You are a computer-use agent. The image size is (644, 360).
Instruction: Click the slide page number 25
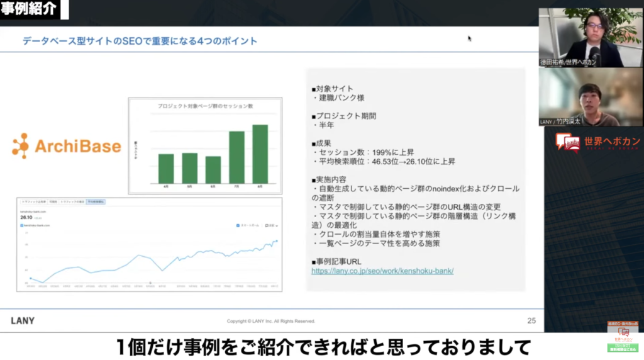point(531,320)
